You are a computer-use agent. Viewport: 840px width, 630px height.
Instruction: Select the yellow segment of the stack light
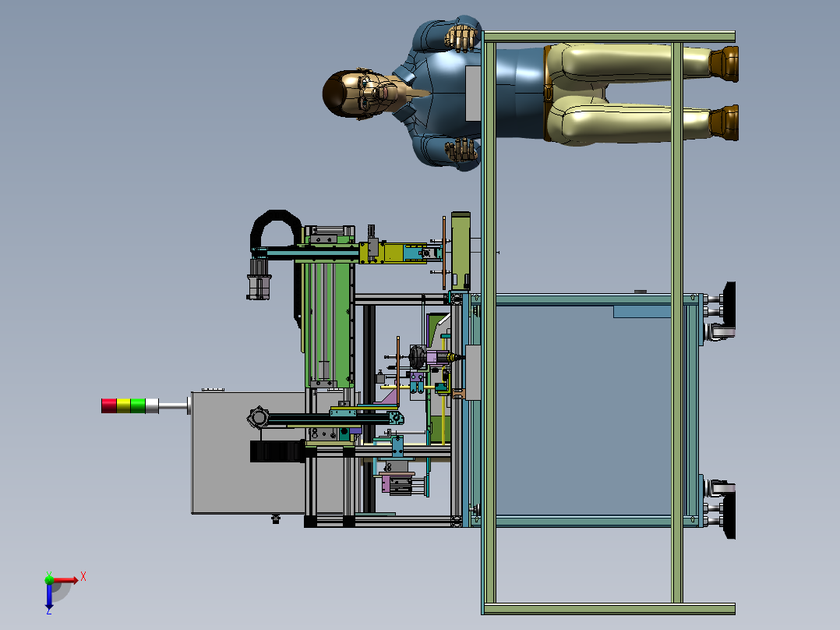pyautogui.click(x=124, y=406)
